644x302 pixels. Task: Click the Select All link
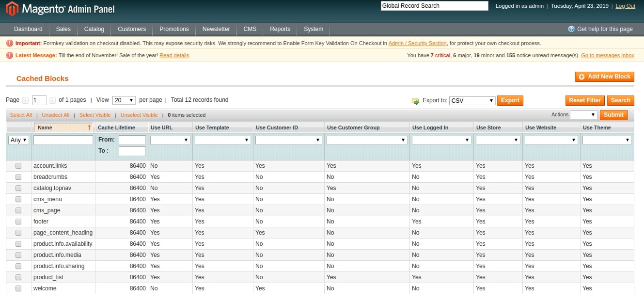tap(21, 115)
